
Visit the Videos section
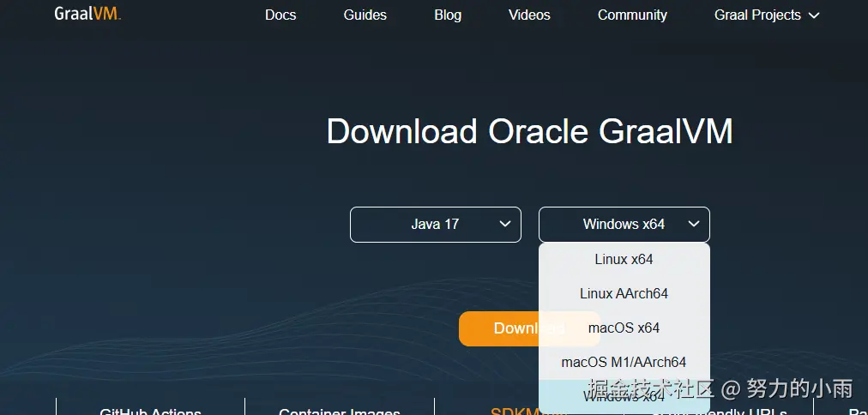529,15
